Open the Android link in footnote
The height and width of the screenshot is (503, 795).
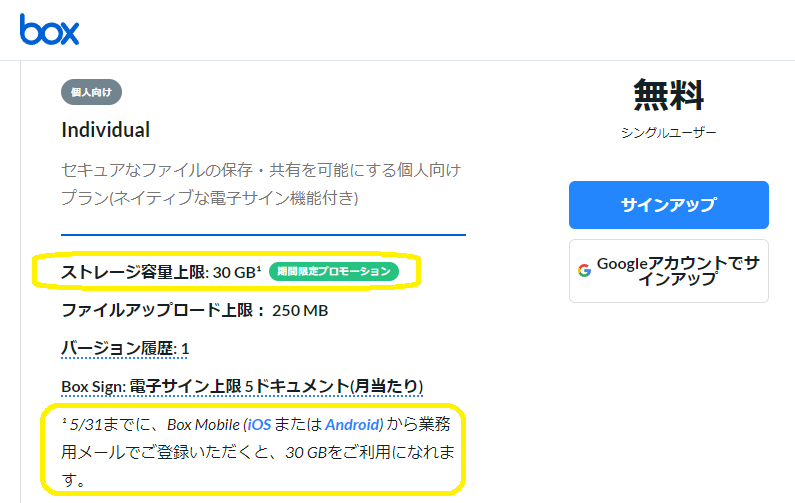(x=353, y=424)
